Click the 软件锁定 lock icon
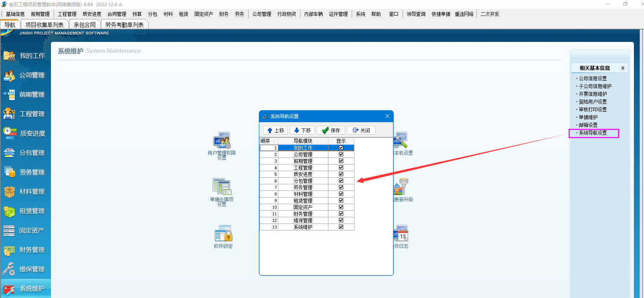 click(x=223, y=234)
